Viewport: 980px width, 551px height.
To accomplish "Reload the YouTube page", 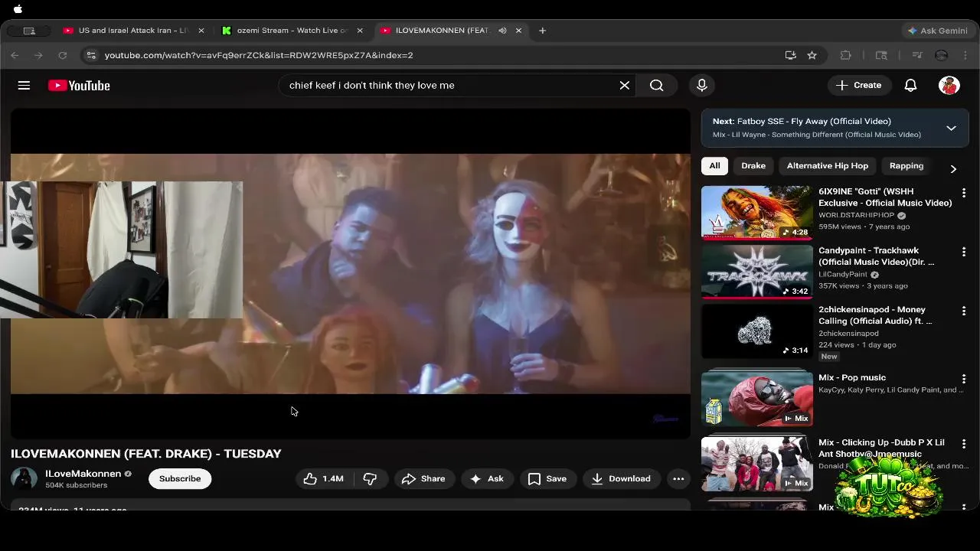I will (63, 55).
